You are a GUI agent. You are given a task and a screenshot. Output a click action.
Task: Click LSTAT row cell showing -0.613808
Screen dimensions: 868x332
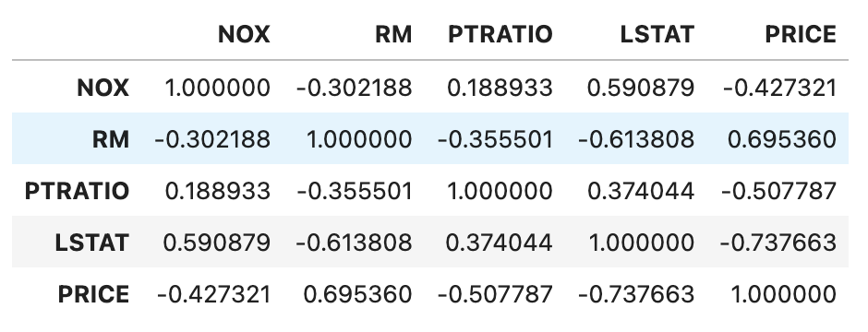(x=354, y=242)
